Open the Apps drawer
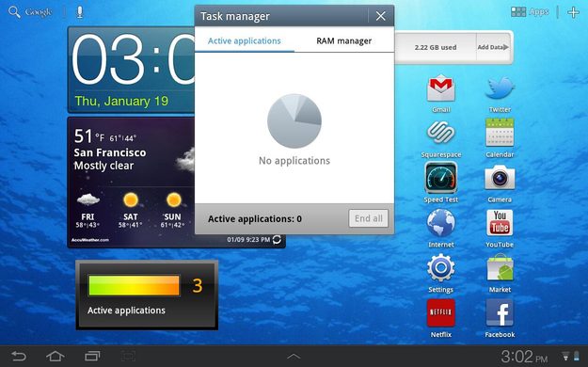The image size is (588, 367). (530, 12)
